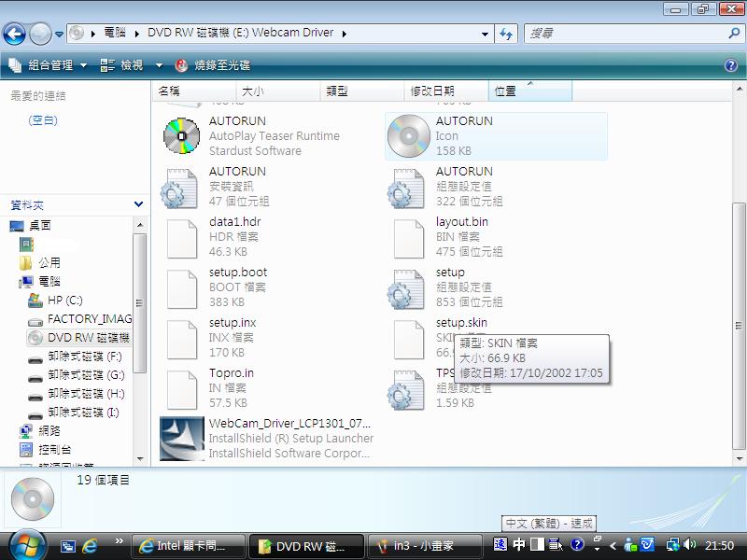Collapse the 資料夾 folders pane chevron
The width and height of the screenshot is (747, 560).
[138, 204]
